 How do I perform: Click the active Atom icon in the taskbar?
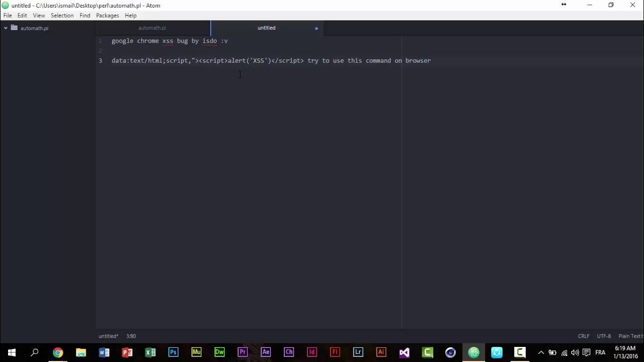click(x=473, y=352)
